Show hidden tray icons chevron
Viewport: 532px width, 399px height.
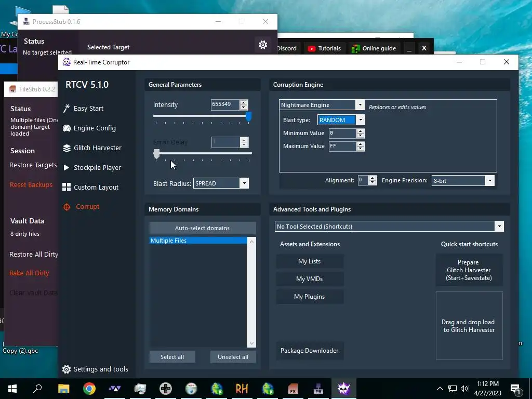point(440,389)
